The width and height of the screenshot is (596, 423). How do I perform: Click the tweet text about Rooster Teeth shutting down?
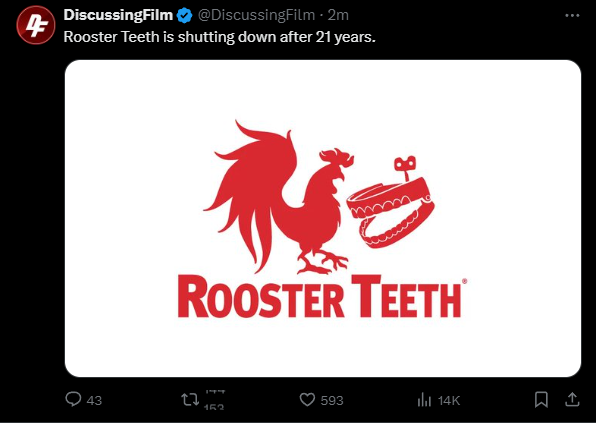pos(219,37)
